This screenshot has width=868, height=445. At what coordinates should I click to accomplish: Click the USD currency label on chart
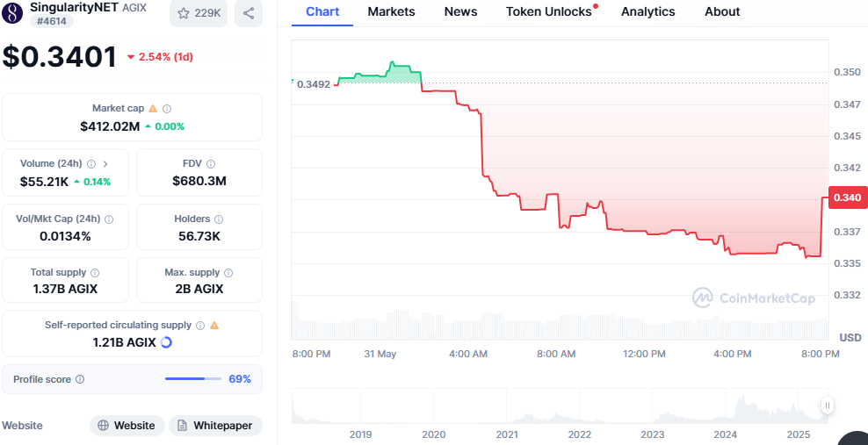(x=850, y=338)
